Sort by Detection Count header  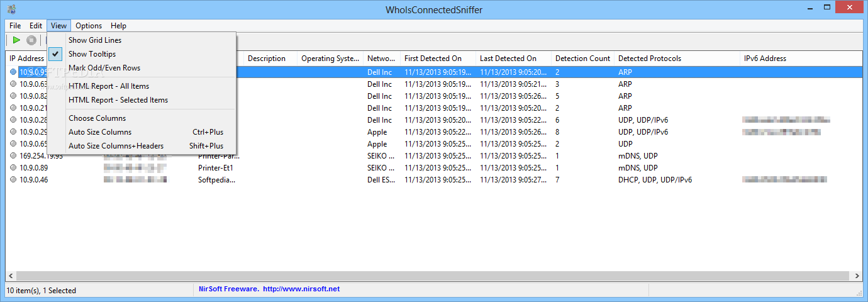coord(583,59)
